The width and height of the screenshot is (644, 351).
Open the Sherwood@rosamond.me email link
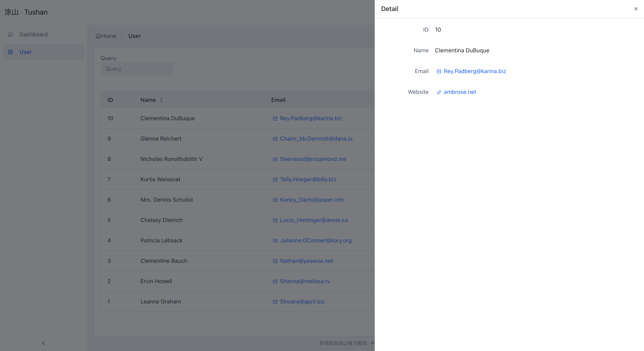[313, 159]
